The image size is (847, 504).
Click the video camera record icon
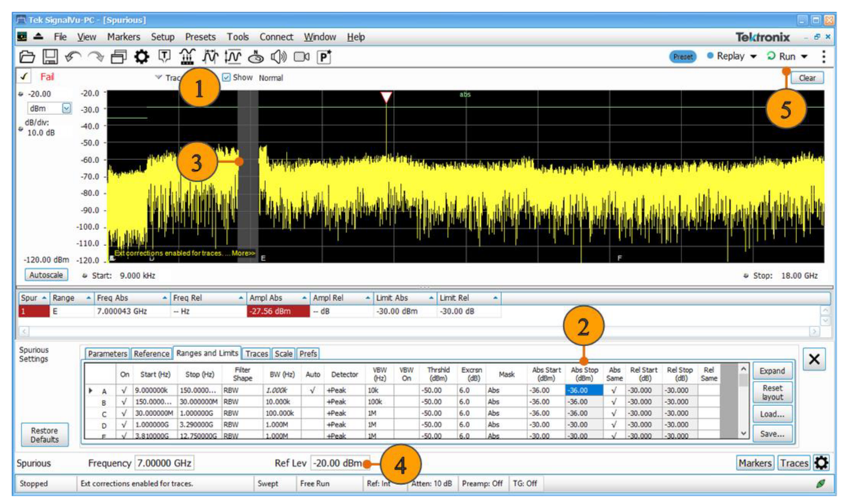click(301, 57)
